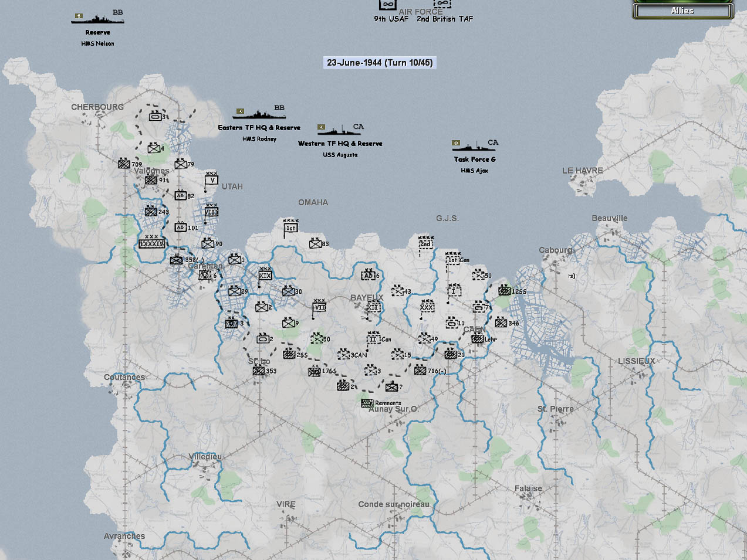
Task: Select the British 15 division counter
Action: pyautogui.click(x=397, y=354)
